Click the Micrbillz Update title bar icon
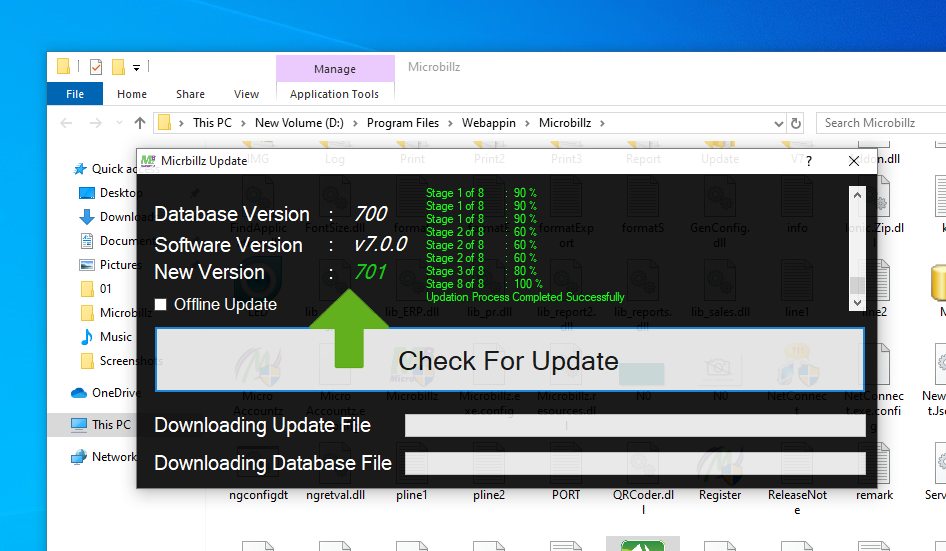The image size is (946, 551). click(x=148, y=160)
